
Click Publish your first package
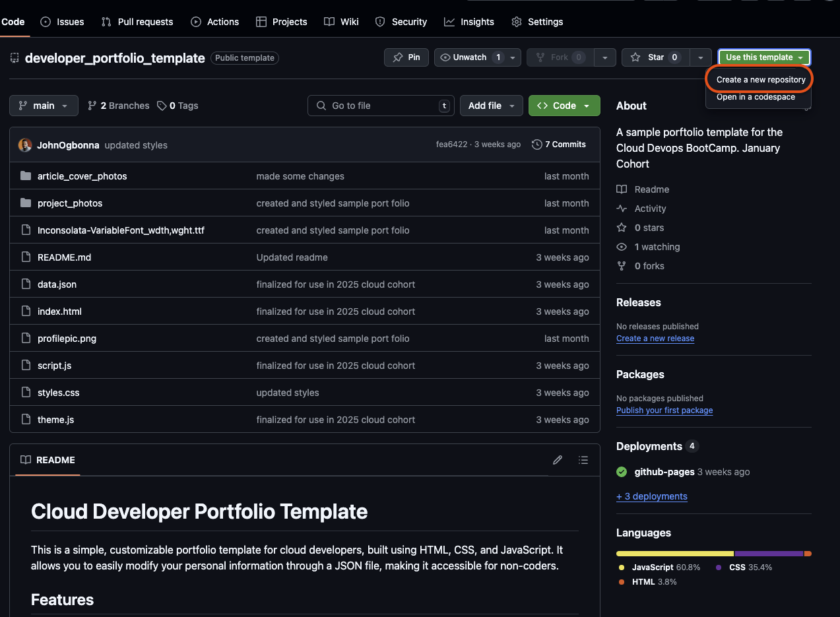(664, 410)
